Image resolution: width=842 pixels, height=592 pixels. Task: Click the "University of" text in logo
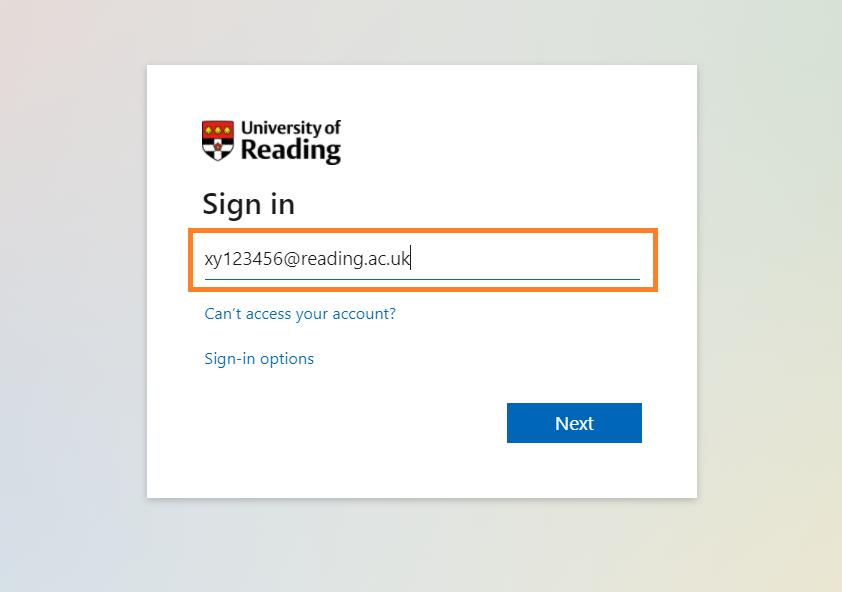click(291, 128)
